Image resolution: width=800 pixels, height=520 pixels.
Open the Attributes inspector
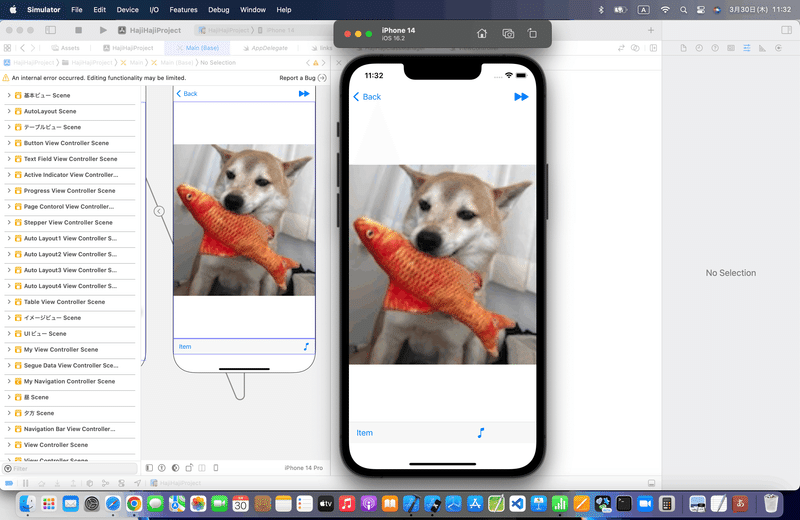pyautogui.click(x=746, y=48)
